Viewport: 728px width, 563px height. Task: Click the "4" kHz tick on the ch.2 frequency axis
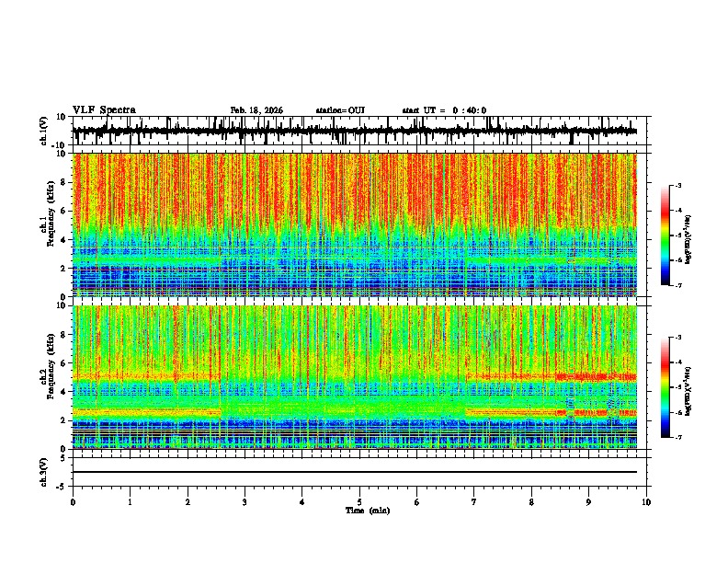63,392
